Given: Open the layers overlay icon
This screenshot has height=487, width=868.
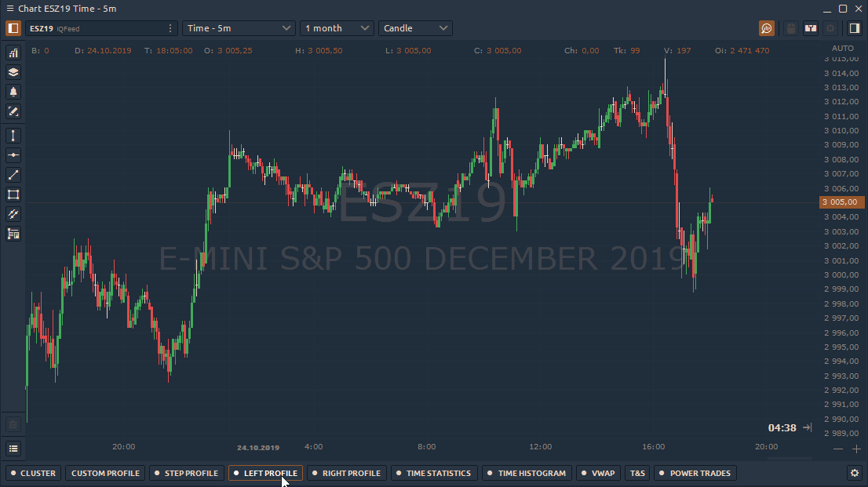Looking at the screenshot, I should pyautogui.click(x=13, y=72).
